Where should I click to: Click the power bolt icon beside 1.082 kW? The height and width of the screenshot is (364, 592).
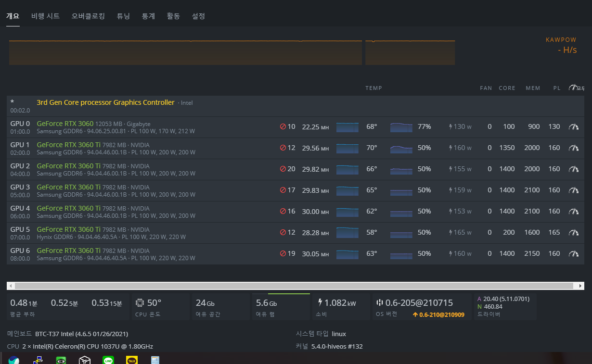point(320,303)
